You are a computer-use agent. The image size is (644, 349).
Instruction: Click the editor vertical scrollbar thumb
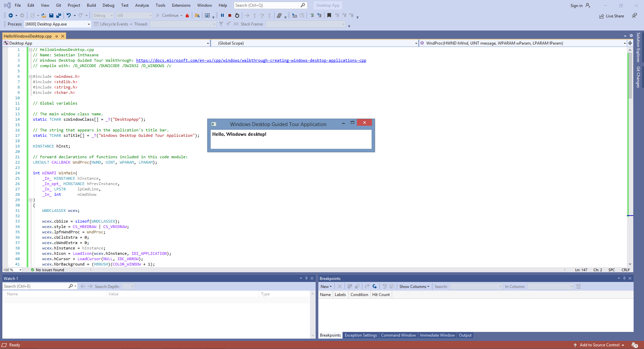pos(630,75)
